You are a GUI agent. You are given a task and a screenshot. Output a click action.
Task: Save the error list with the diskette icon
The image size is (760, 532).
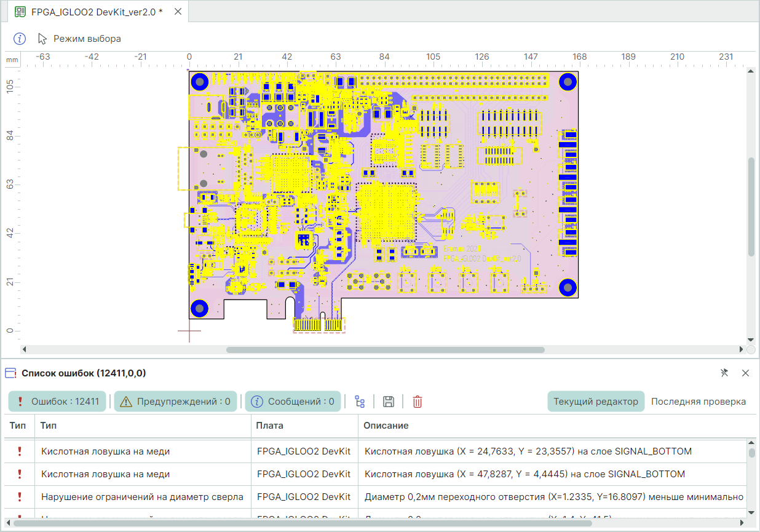[x=389, y=402]
